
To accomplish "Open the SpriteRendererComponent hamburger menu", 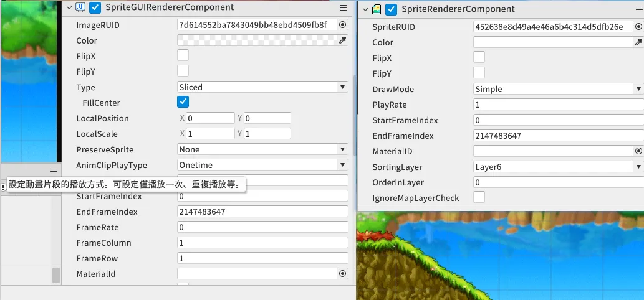I will 640,9.
